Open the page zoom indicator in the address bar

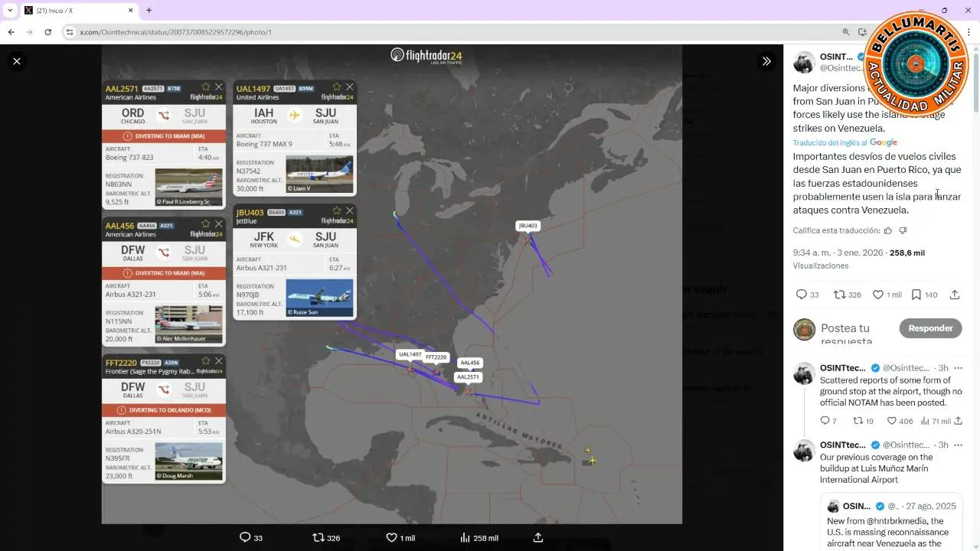click(x=846, y=32)
